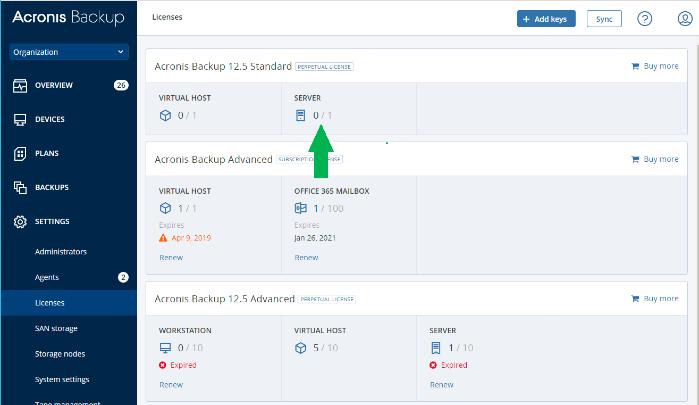Click the Sync button
Screen dimensions: 699x405
point(604,19)
